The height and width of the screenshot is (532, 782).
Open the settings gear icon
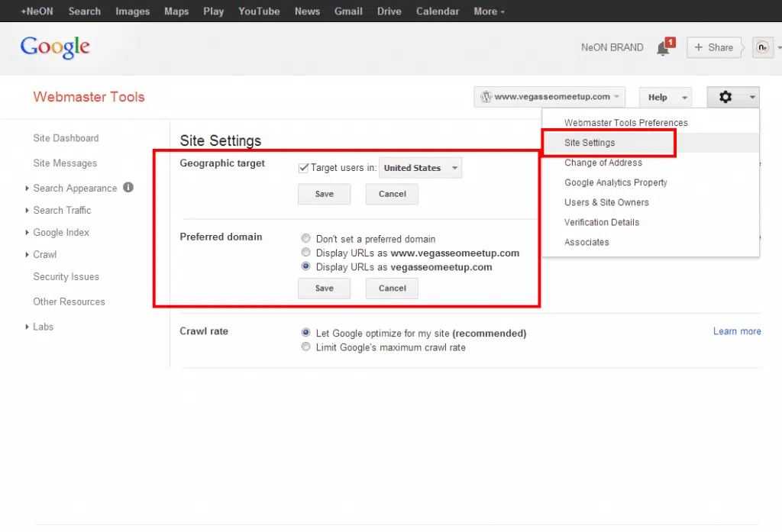pyautogui.click(x=725, y=97)
